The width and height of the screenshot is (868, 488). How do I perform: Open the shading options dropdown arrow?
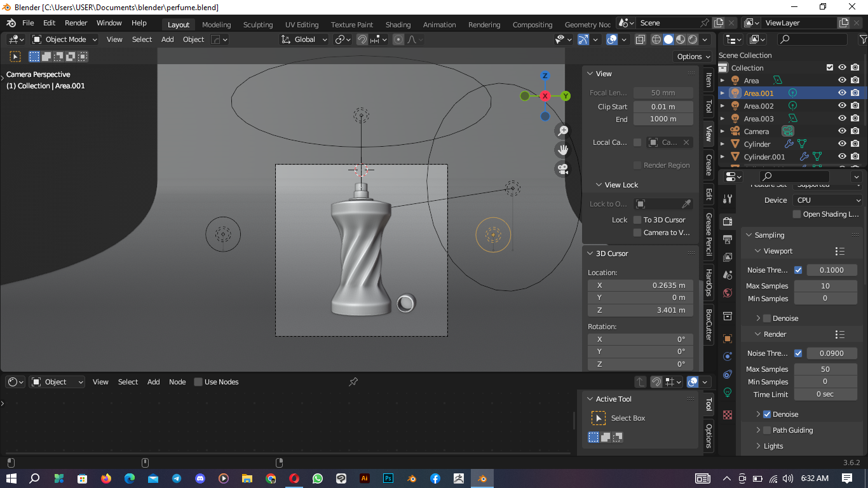[706, 39]
